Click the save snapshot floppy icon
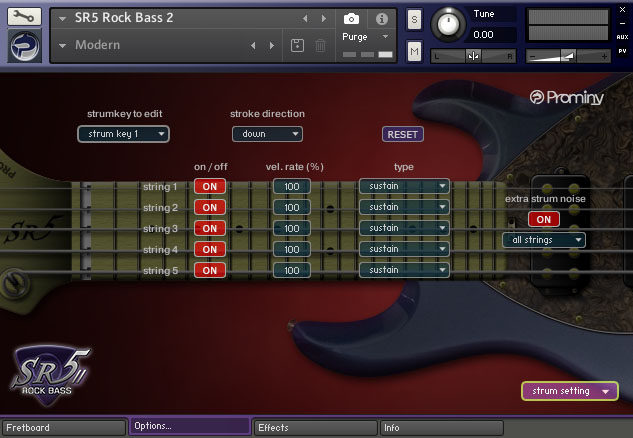The width and height of the screenshot is (633, 438). pyautogui.click(x=297, y=45)
